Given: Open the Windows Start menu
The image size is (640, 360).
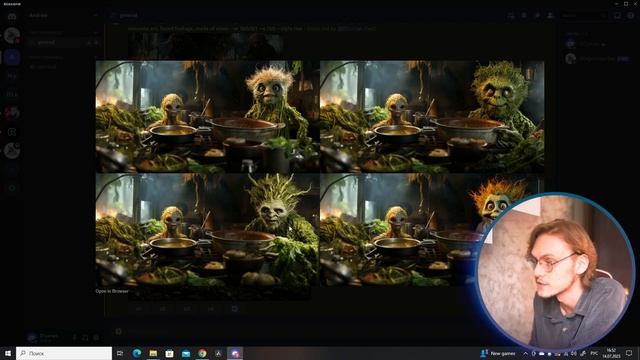Looking at the screenshot, I should pyautogui.click(x=8, y=353).
